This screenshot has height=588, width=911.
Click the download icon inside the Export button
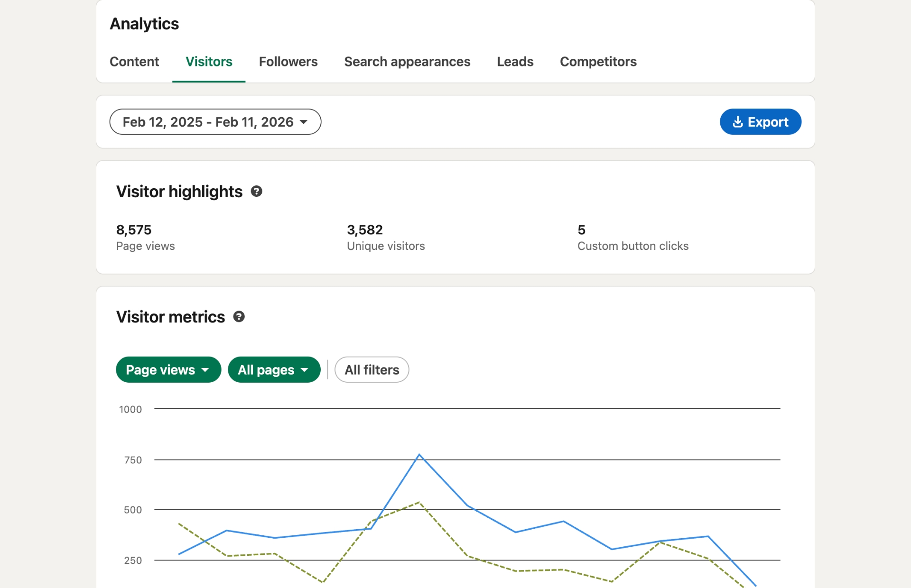(738, 122)
